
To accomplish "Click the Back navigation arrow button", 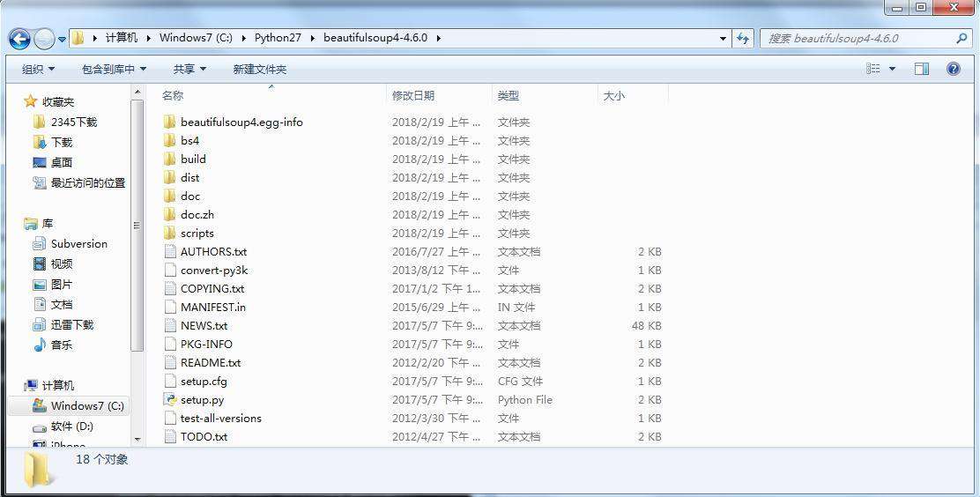I will coord(20,40).
